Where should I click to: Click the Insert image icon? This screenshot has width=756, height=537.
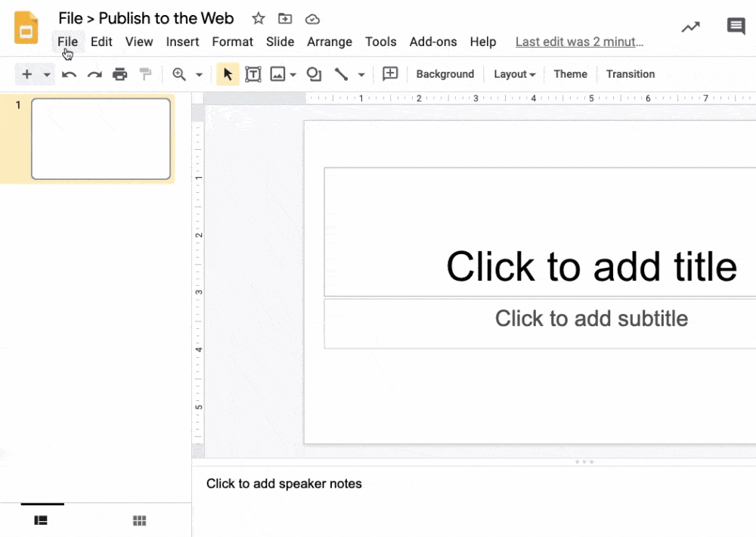pyautogui.click(x=277, y=74)
